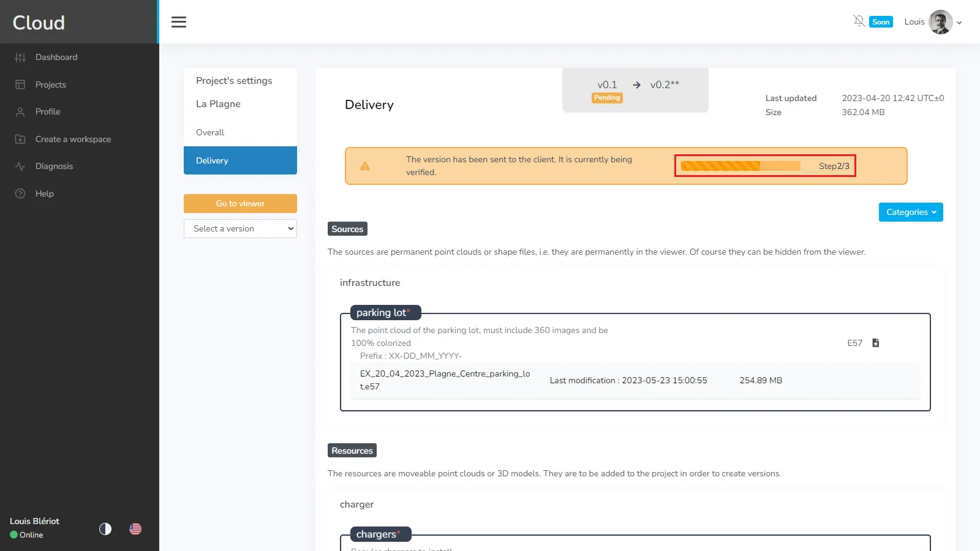Switch language using the US flag icon
The height and width of the screenshot is (551, 980).
pyautogui.click(x=135, y=529)
